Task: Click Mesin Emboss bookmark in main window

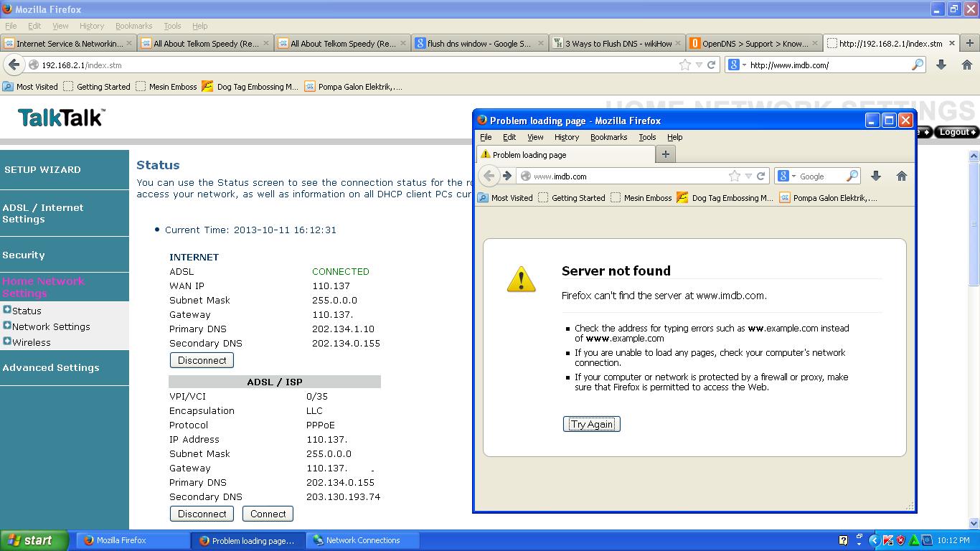Action: point(166,86)
